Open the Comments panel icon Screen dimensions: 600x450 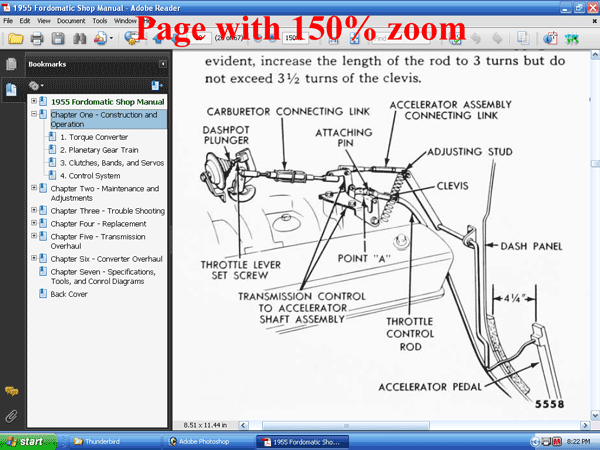(11, 391)
